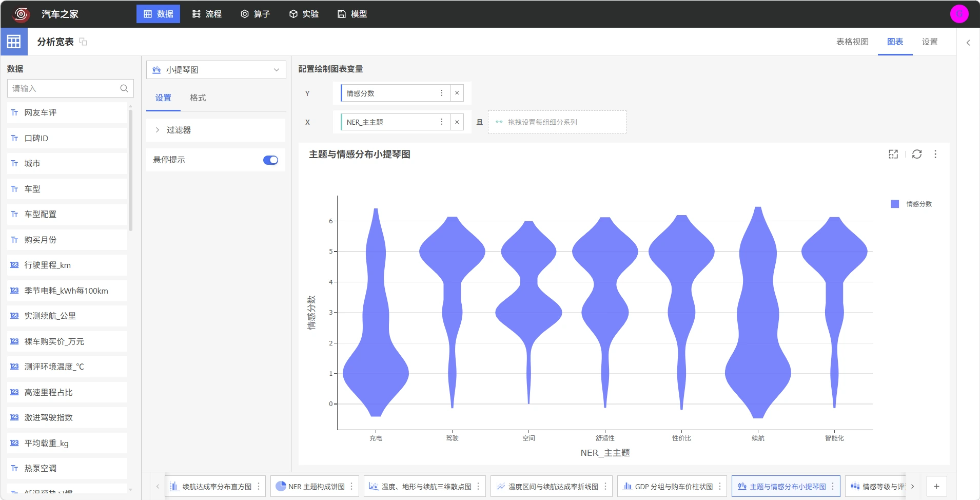
Task: Click the 请输入 data search field
Action: [70, 88]
